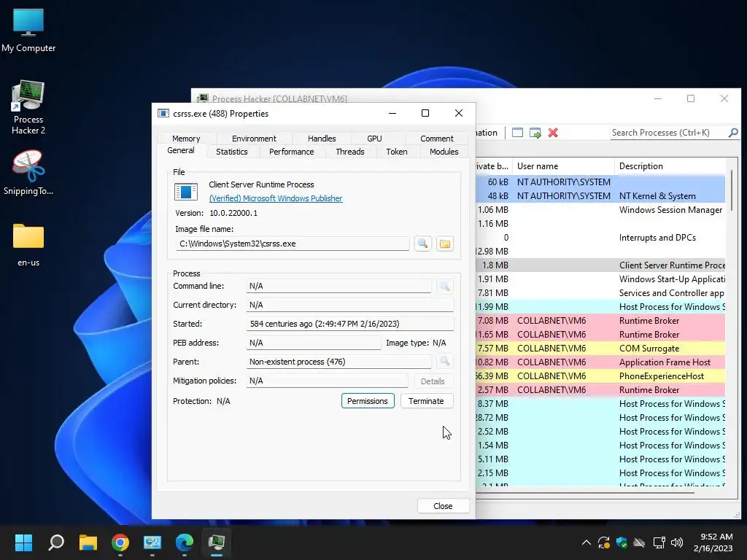Screen dimensions: 747x560
Task: Switch to the Threads tab
Action: pos(350,152)
